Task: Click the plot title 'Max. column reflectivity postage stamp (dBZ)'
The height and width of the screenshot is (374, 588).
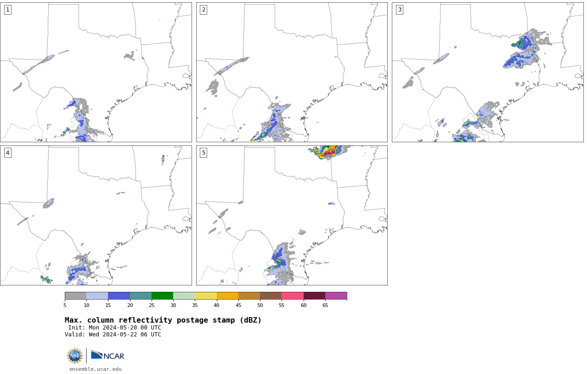Action: [x=163, y=320]
